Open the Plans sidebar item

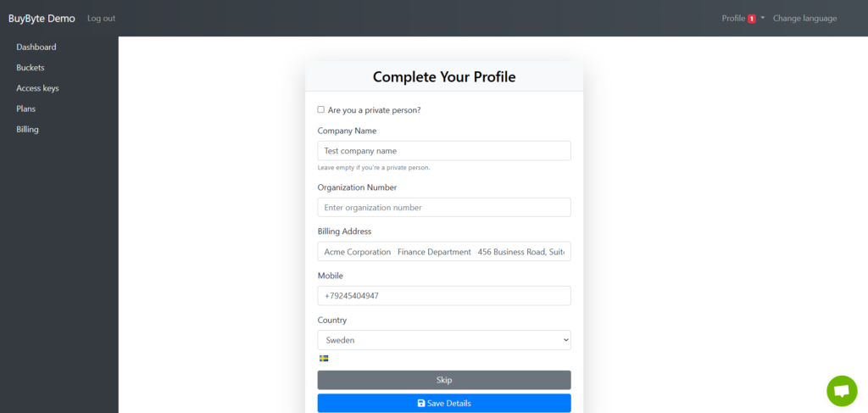click(x=26, y=109)
